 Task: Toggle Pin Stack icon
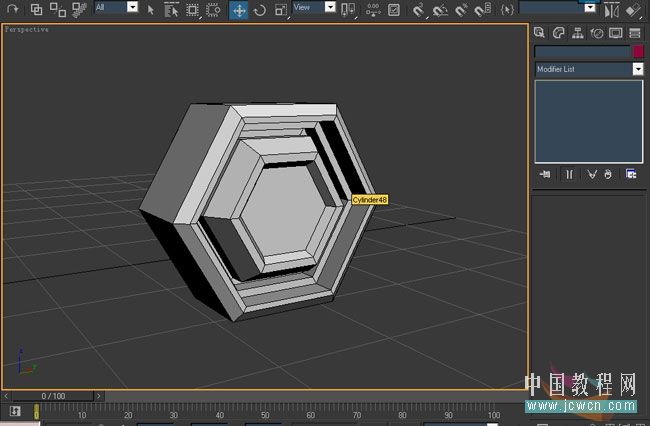point(545,174)
